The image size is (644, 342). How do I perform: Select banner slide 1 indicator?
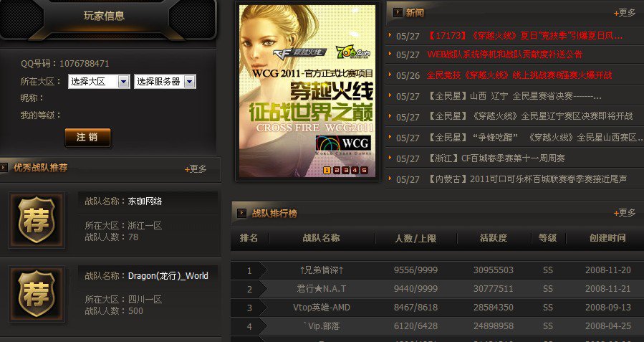point(327,170)
